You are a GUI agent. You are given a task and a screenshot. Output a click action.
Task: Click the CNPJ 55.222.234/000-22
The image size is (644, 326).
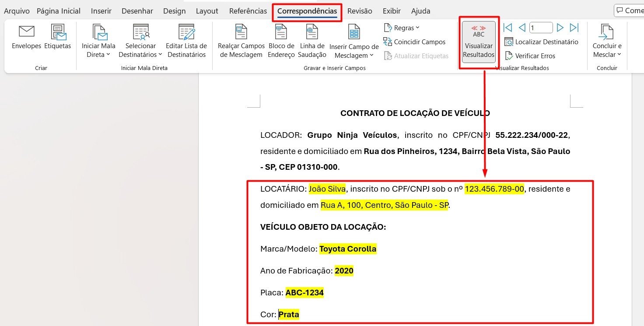click(x=532, y=135)
